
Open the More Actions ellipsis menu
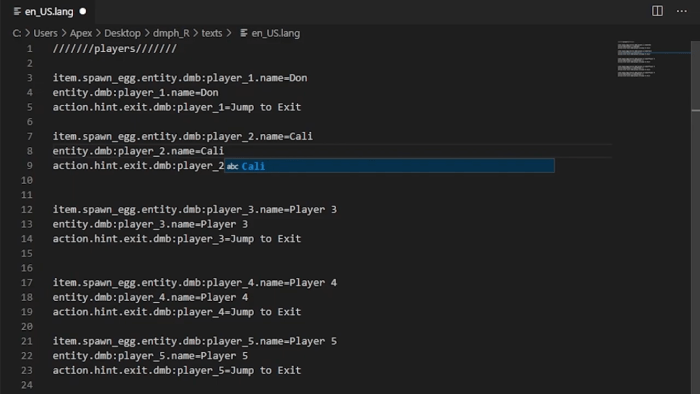pos(682,11)
